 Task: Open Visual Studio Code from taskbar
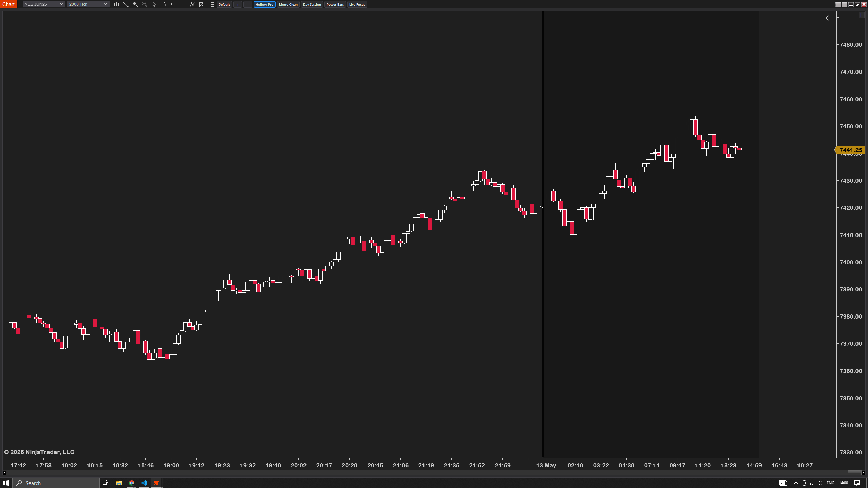(x=144, y=483)
